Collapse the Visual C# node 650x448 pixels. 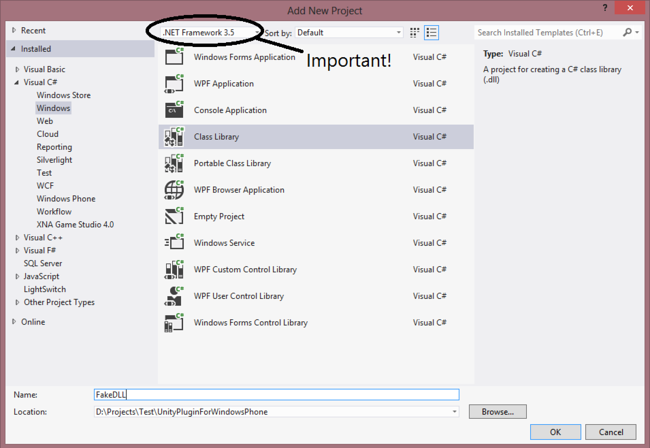[17, 82]
